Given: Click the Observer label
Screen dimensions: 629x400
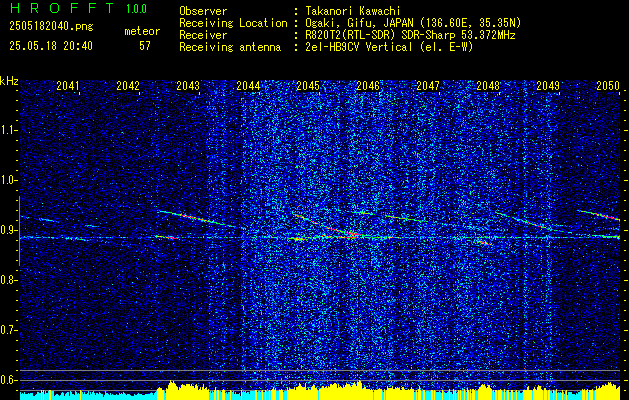Looking at the screenshot, I should click(x=203, y=11).
